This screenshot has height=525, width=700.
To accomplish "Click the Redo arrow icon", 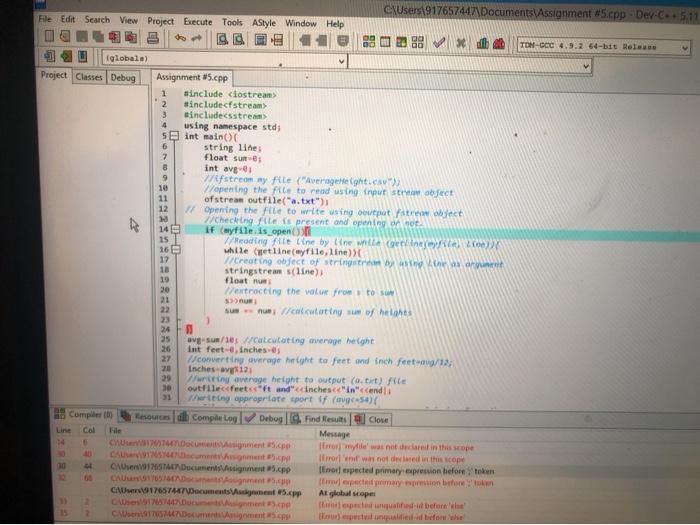I will 196,39.
